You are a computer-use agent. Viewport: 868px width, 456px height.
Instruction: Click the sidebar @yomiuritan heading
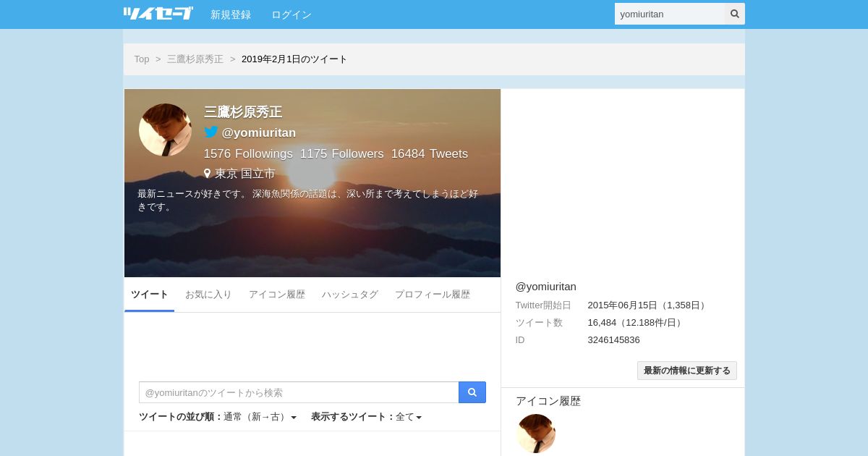point(546,287)
